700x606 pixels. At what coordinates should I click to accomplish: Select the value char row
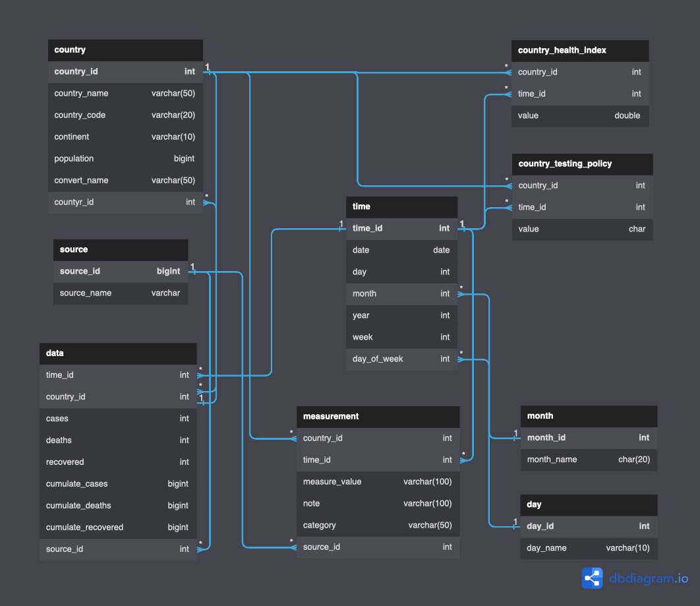[583, 229]
